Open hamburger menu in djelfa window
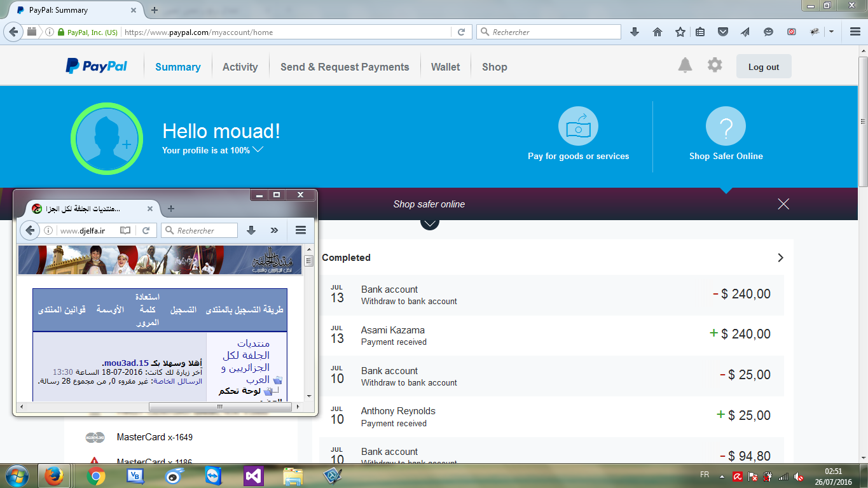 tap(301, 230)
